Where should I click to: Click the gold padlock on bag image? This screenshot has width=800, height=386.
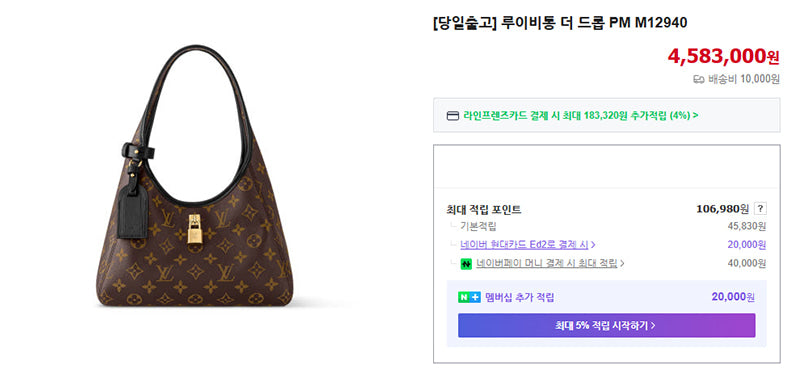coord(194,228)
